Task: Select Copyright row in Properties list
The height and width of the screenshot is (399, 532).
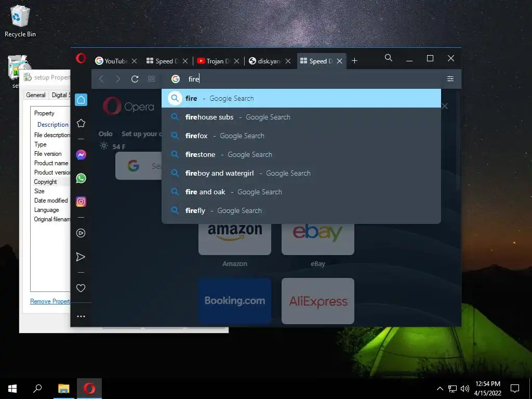Action: 46,182
